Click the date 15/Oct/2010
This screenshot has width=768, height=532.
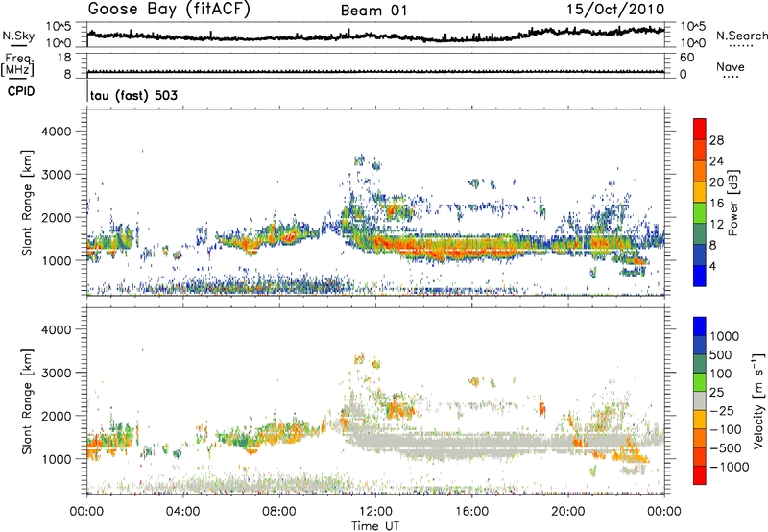615,10
